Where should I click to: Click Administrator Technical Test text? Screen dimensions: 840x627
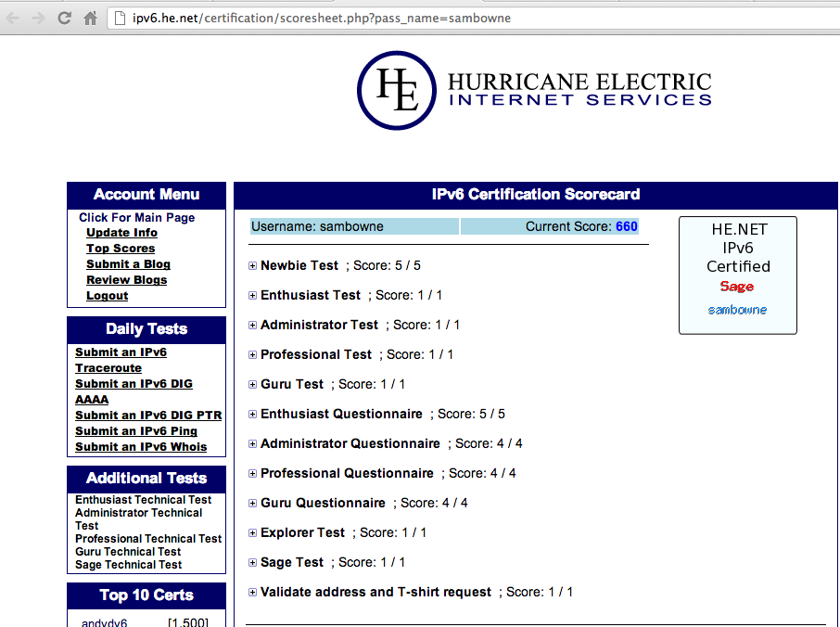138,519
